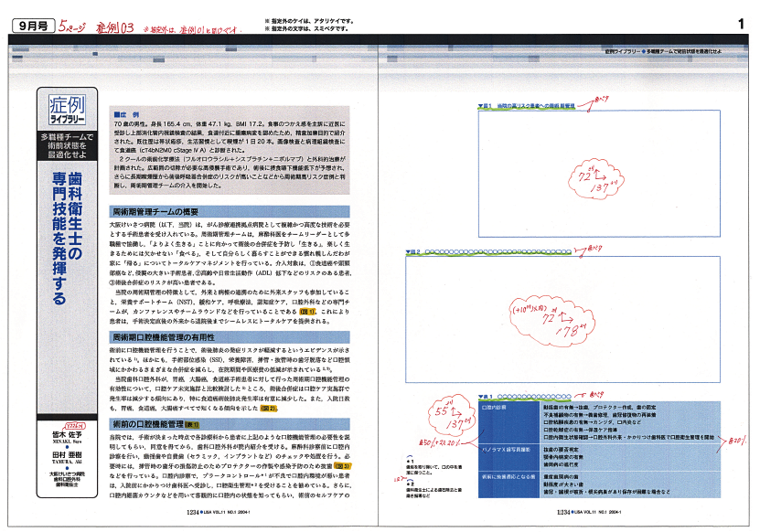The height and width of the screenshot is (532, 760).
Task: Click author name 笠木 佳予
Action: [x=67, y=434]
